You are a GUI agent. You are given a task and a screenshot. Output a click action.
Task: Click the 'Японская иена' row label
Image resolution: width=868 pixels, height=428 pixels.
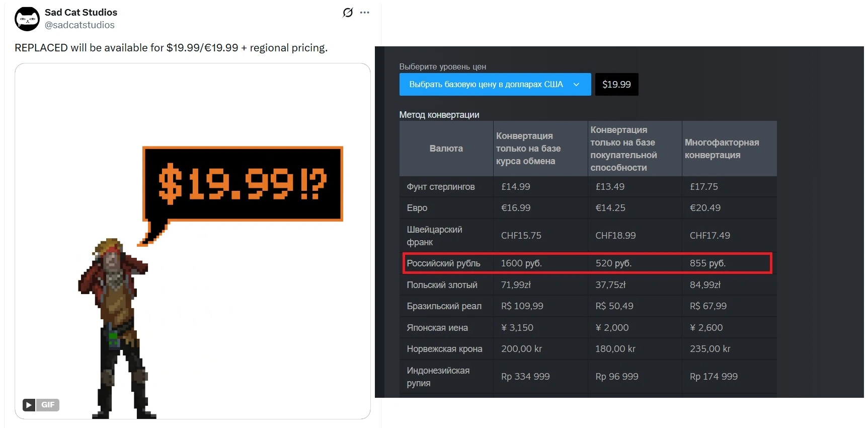[437, 328]
